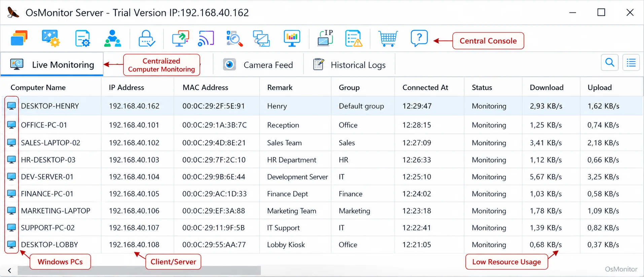
Task: Click the stacked windows toolbar icon
Action: click(x=19, y=38)
